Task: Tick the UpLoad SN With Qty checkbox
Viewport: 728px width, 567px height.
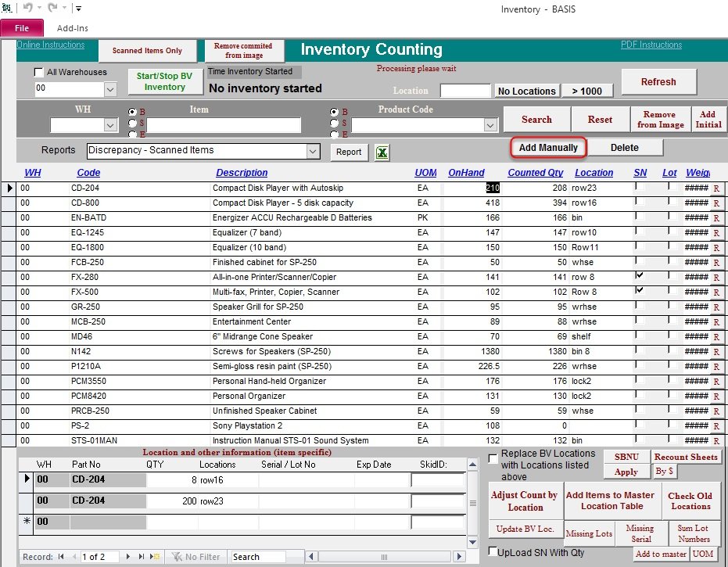Action: [493, 552]
